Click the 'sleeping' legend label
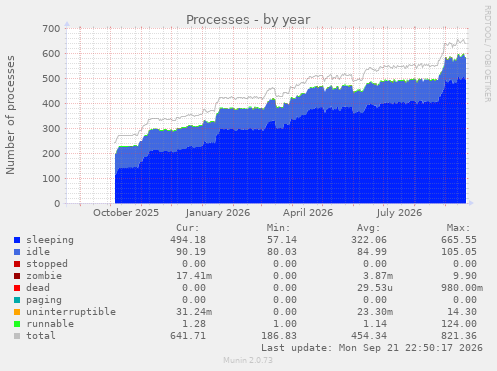This screenshot has height=371, width=497. pyautogui.click(x=50, y=240)
